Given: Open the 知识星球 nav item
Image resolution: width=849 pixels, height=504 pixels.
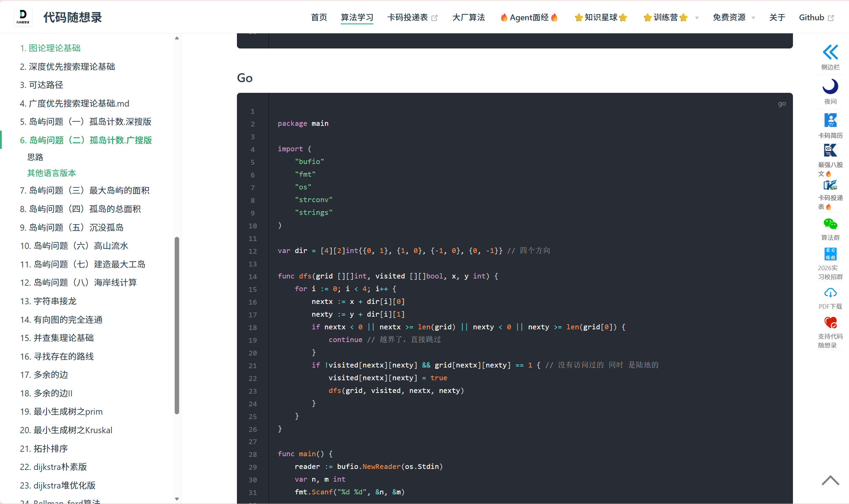Looking at the screenshot, I should 601,17.
